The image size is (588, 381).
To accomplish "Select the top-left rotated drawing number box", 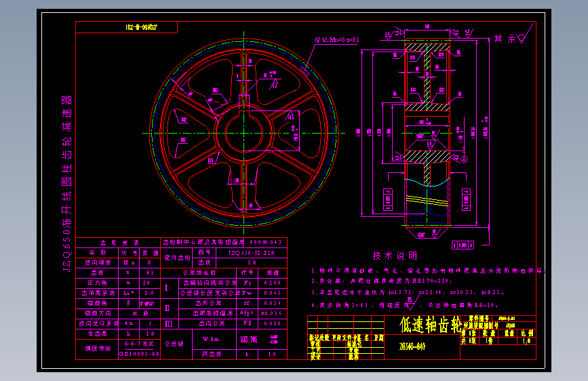I will (126, 27).
